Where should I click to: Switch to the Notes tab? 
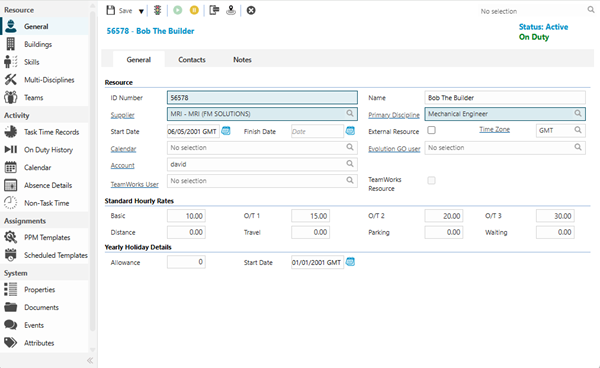click(242, 60)
